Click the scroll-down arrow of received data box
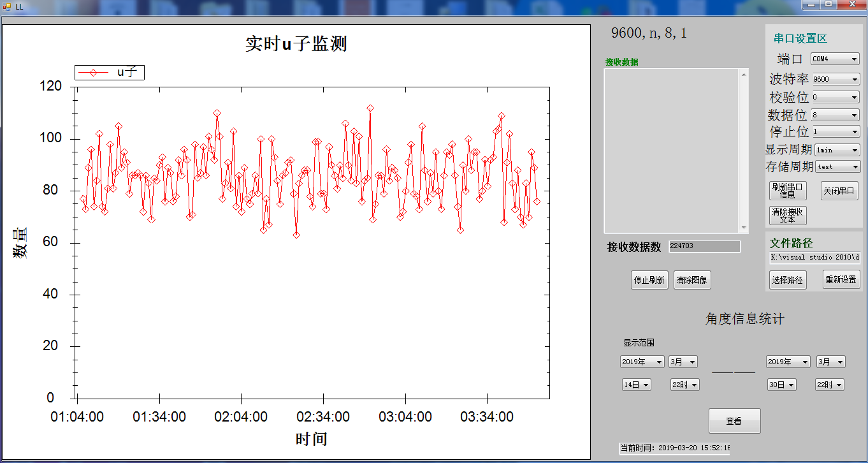Screen dimensions: 868x463 click(x=743, y=228)
